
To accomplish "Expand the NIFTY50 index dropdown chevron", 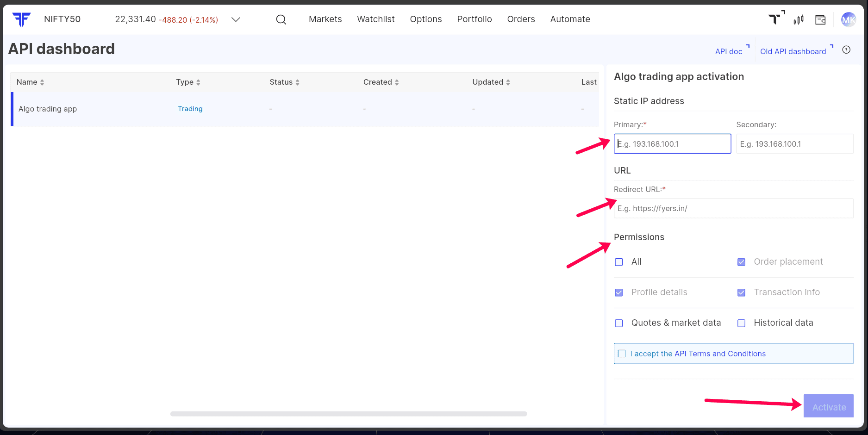I will 236,19.
